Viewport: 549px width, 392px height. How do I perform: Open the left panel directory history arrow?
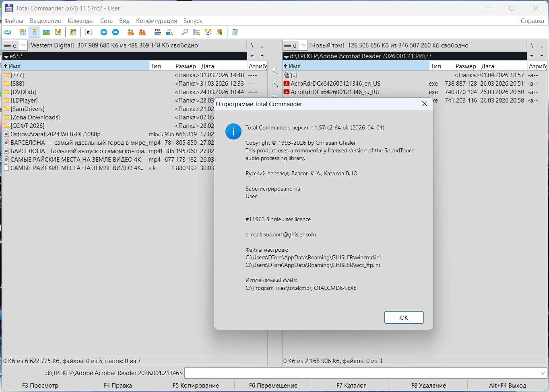(262, 56)
